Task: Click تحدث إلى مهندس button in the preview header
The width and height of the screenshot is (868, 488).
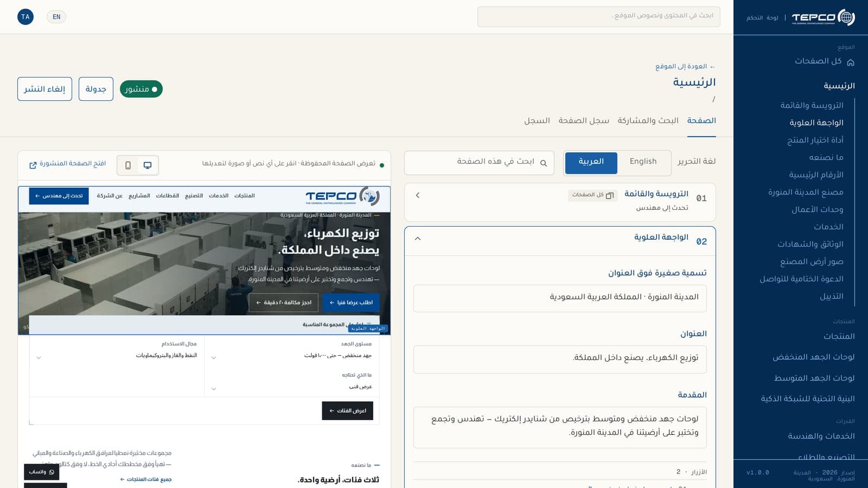Action: click(x=59, y=196)
